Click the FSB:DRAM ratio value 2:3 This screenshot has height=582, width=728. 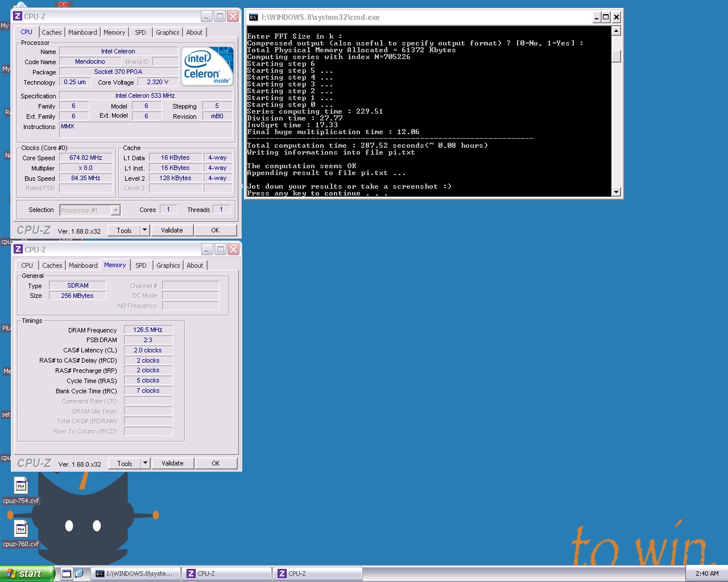148,340
